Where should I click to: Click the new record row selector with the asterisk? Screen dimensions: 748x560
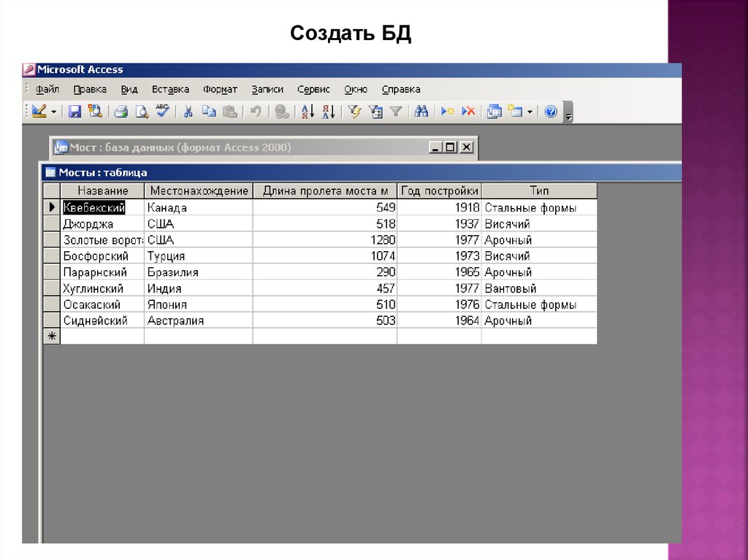[52, 337]
